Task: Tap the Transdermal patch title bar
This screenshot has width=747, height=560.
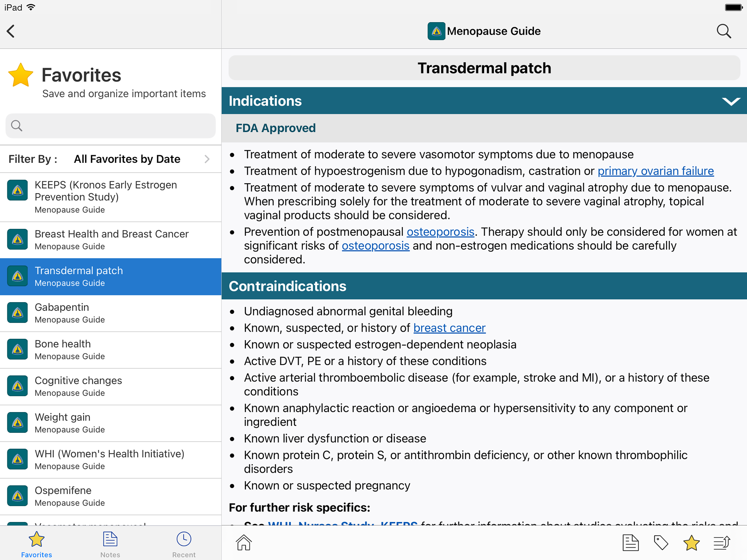Action: pos(484,68)
